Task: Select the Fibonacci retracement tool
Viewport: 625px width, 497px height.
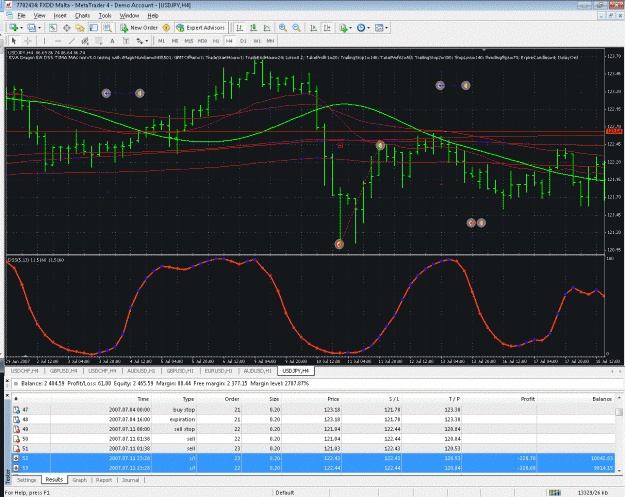Action: 98,41
